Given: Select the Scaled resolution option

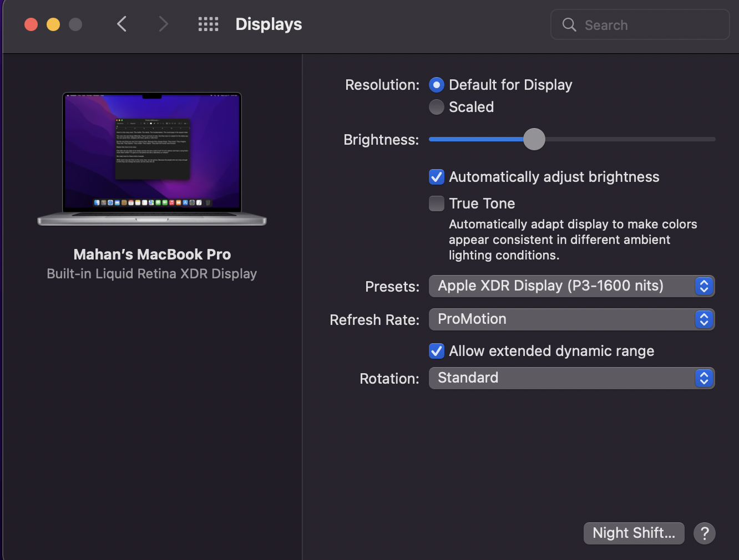Looking at the screenshot, I should 437,107.
